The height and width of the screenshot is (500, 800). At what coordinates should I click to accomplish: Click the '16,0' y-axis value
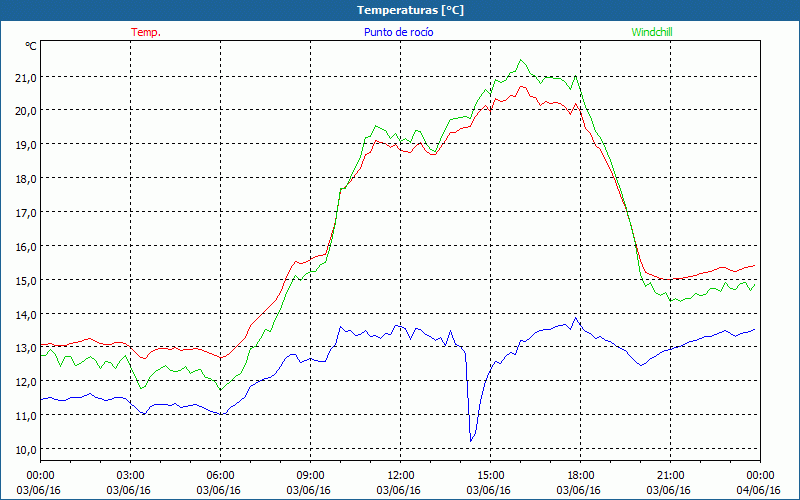26,247
